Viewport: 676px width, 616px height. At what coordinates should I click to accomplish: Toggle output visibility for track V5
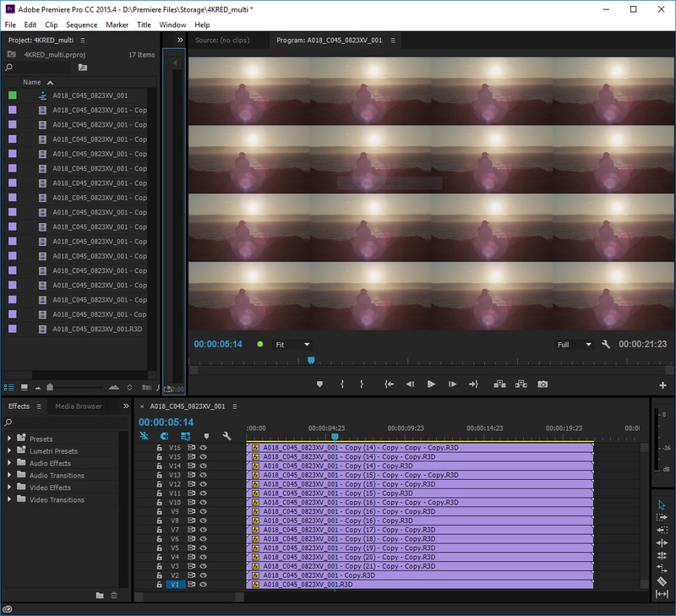(x=203, y=548)
